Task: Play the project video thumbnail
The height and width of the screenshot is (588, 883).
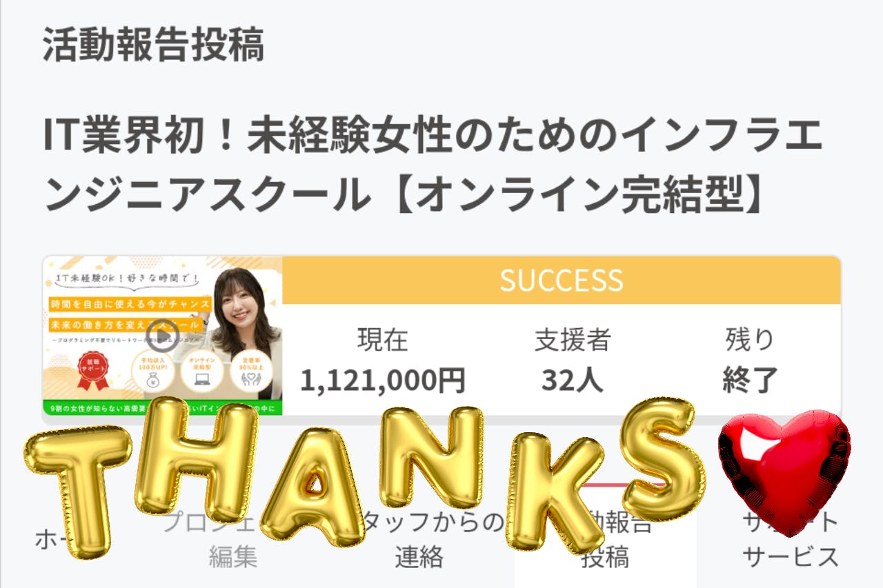Action: [163, 335]
